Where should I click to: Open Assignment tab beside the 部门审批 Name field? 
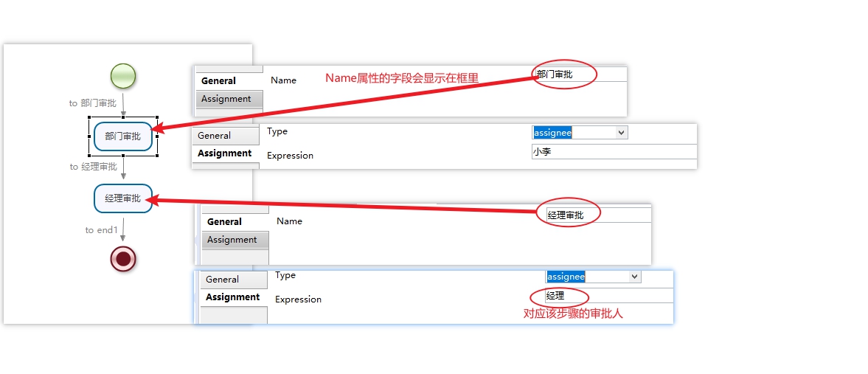pyautogui.click(x=229, y=99)
